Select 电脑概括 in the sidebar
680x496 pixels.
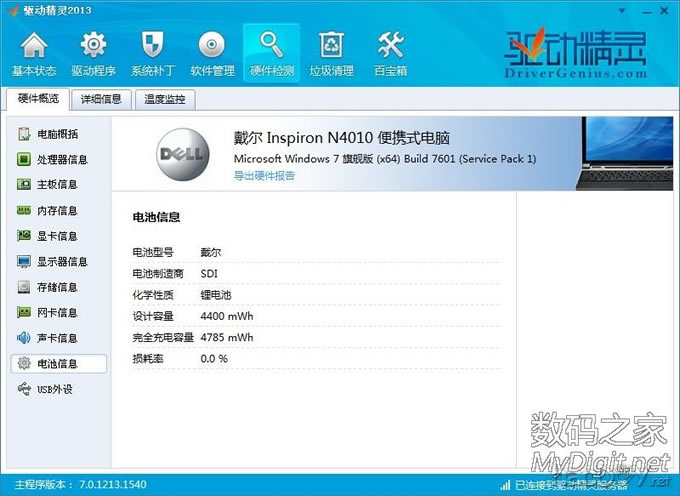pos(56,134)
